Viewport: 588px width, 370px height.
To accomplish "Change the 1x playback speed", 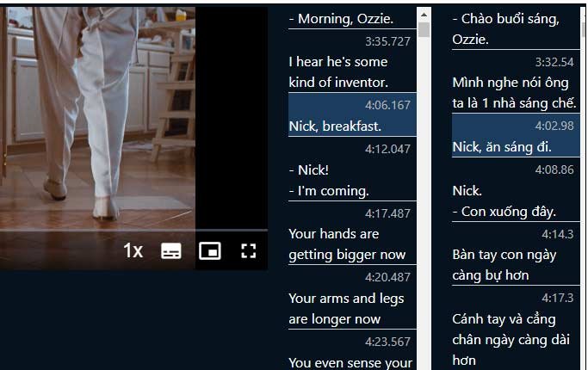I will pos(133,250).
